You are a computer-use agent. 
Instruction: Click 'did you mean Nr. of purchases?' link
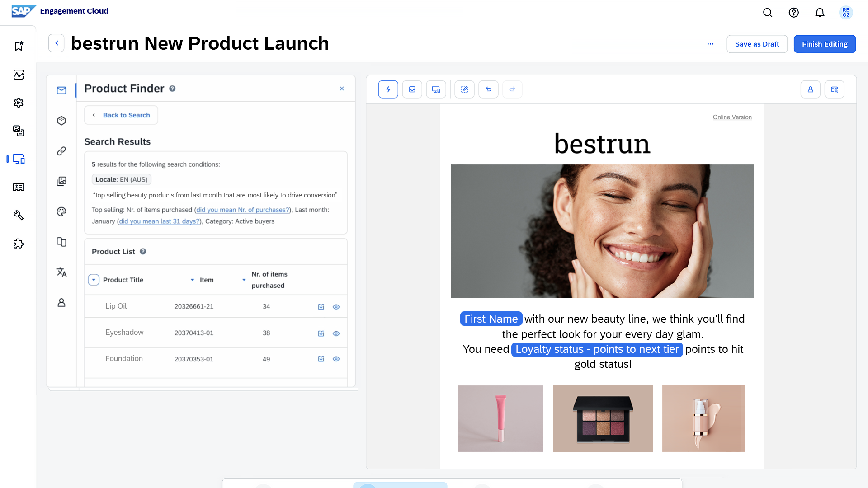tap(243, 210)
